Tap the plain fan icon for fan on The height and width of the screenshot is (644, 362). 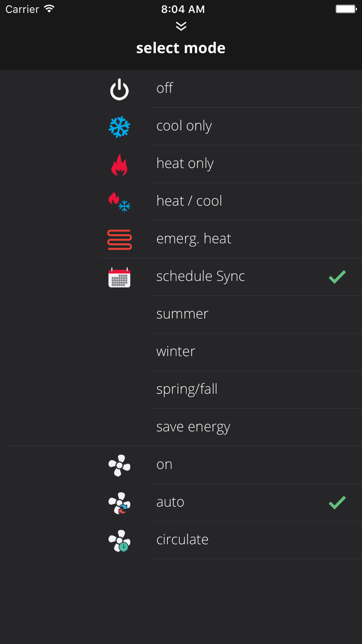tap(119, 465)
